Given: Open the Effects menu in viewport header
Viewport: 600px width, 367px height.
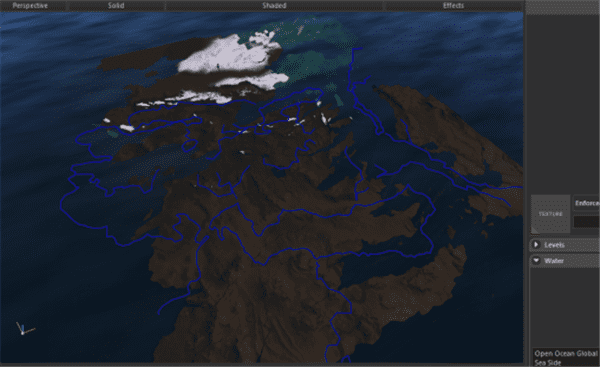Looking at the screenshot, I should [x=453, y=5].
